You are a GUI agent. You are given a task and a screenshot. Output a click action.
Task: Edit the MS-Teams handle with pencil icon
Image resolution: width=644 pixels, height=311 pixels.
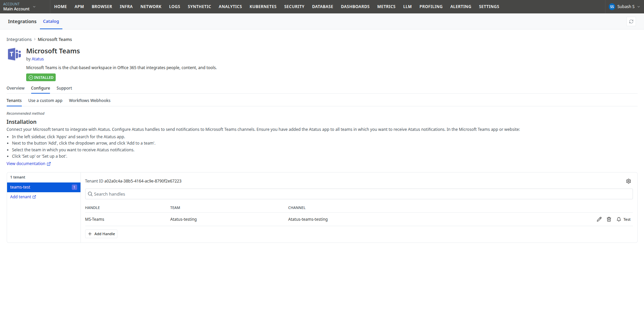pyautogui.click(x=599, y=219)
